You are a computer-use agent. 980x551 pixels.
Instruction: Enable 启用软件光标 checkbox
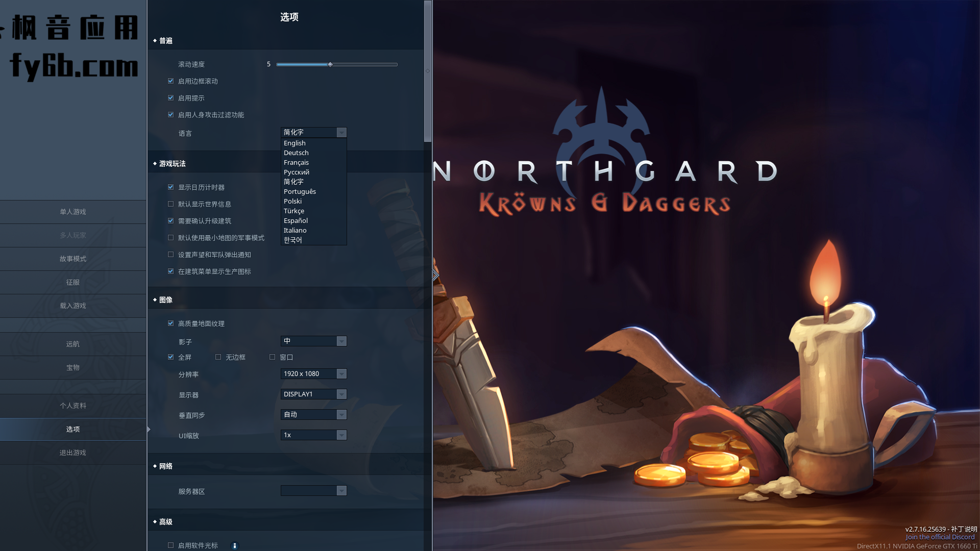[x=171, y=545]
